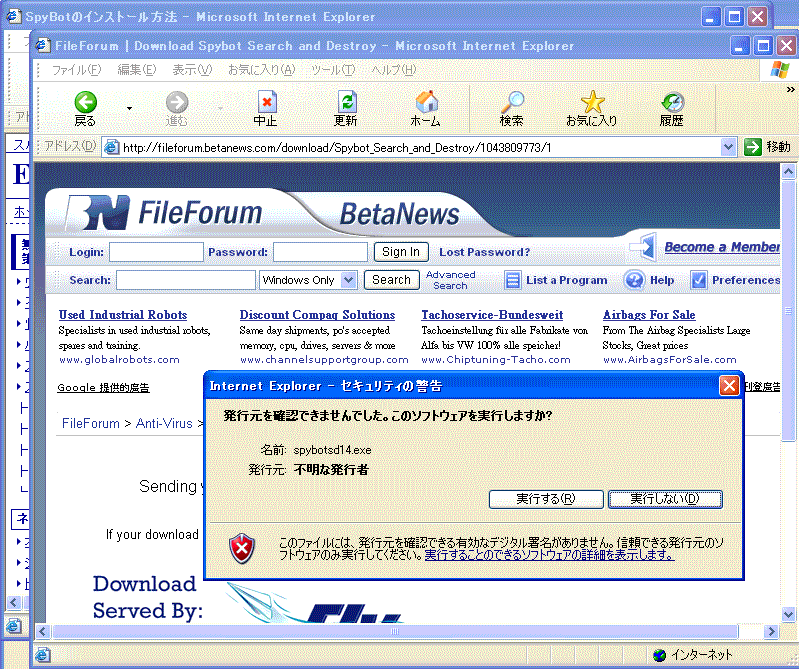
Task: Open the software details link in the warning
Action: pos(549,555)
